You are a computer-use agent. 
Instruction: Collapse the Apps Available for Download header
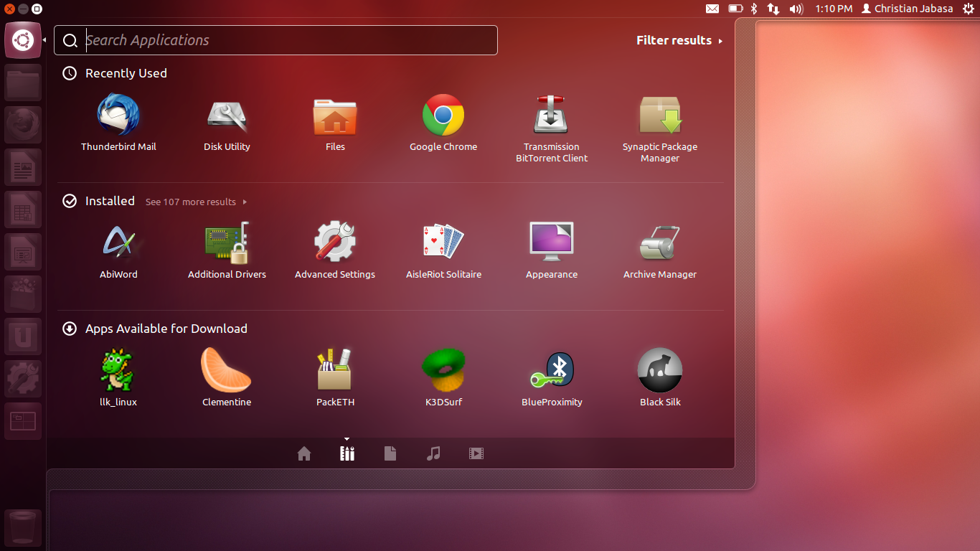(x=155, y=329)
